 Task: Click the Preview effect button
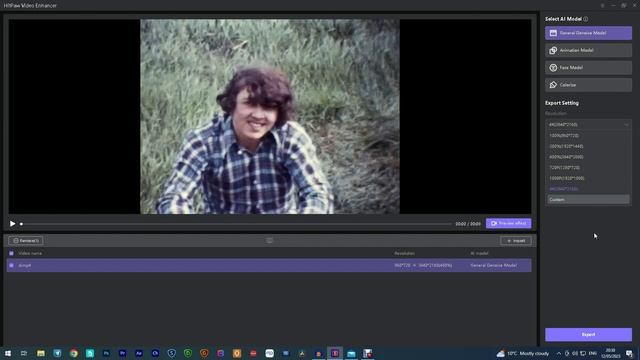[509, 223]
